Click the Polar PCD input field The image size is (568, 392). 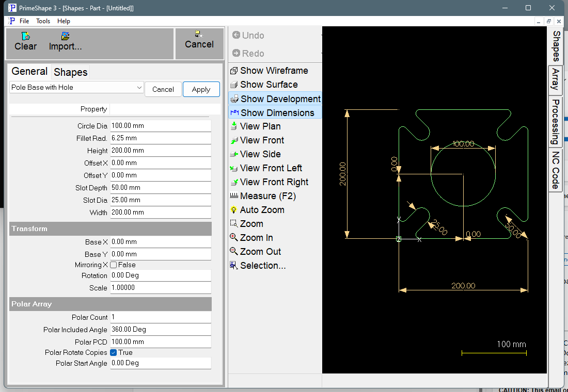point(161,342)
